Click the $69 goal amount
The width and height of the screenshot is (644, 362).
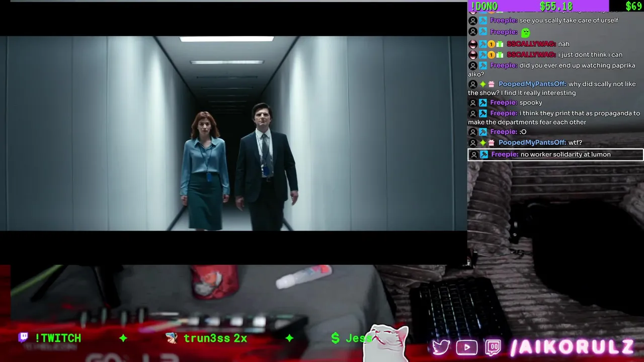[x=633, y=6]
